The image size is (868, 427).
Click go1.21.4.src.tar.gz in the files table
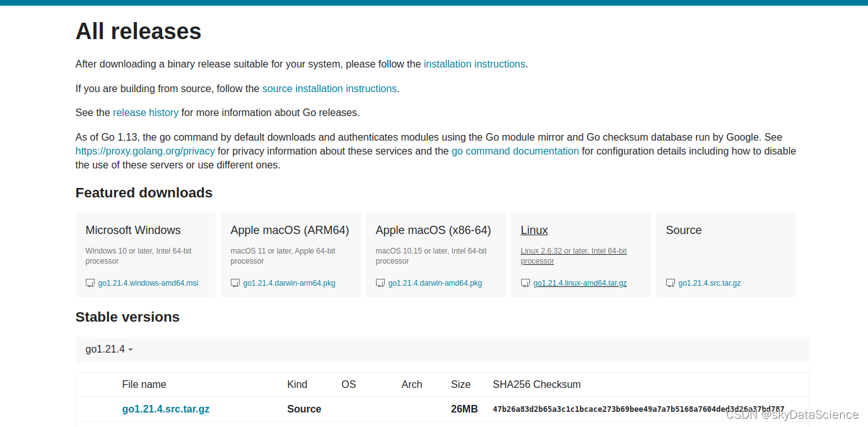166,409
